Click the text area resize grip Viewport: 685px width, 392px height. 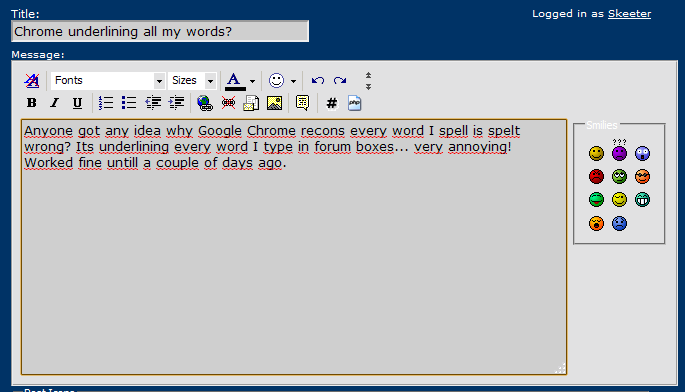click(560, 368)
